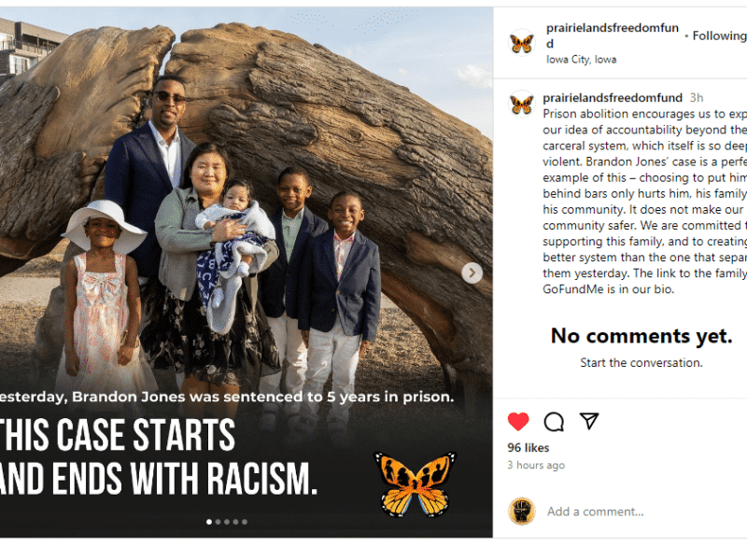Click butterfly avatar beside the caption
The image size is (747, 560).
(522, 104)
